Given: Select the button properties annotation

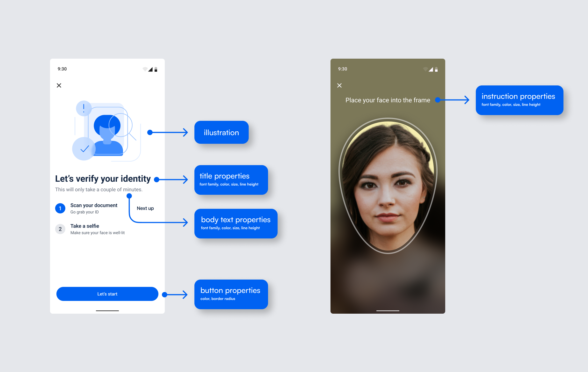Looking at the screenshot, I should (x=231, y=294).
